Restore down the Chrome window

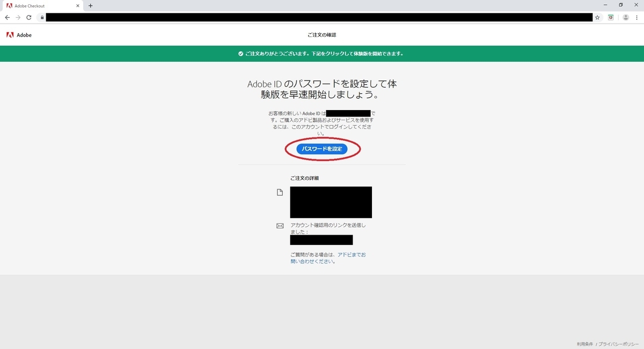point(621,5)
